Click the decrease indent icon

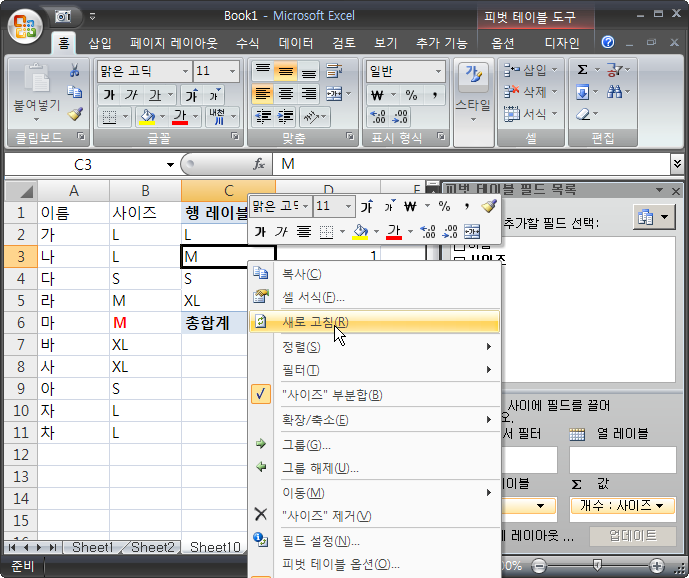point(263,117)
